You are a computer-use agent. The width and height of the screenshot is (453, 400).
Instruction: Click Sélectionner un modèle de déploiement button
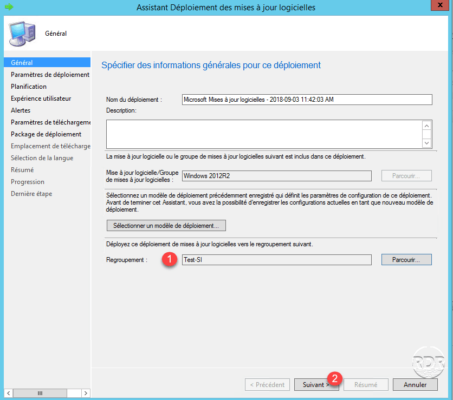(x=166, y=225)
